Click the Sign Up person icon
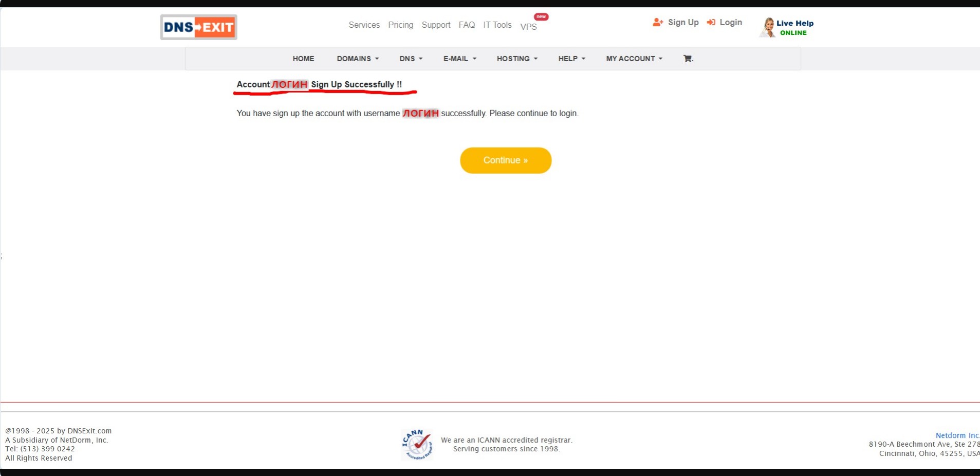 coord(657,22)
